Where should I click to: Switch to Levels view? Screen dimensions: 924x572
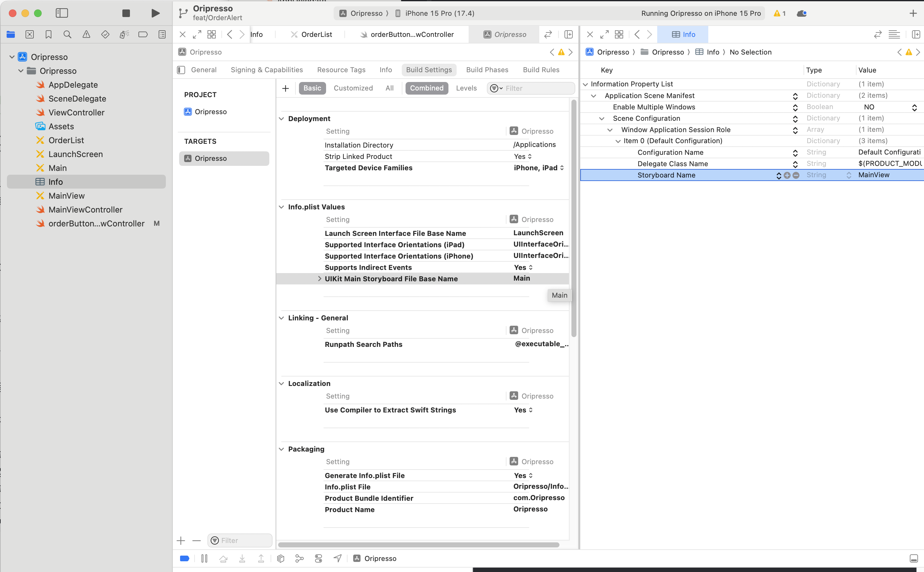tap(466, 88)
